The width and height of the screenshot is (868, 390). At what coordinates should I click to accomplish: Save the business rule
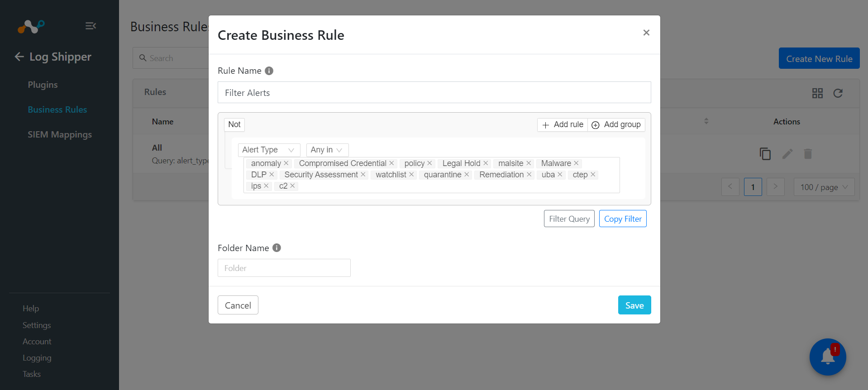(634, 305)
